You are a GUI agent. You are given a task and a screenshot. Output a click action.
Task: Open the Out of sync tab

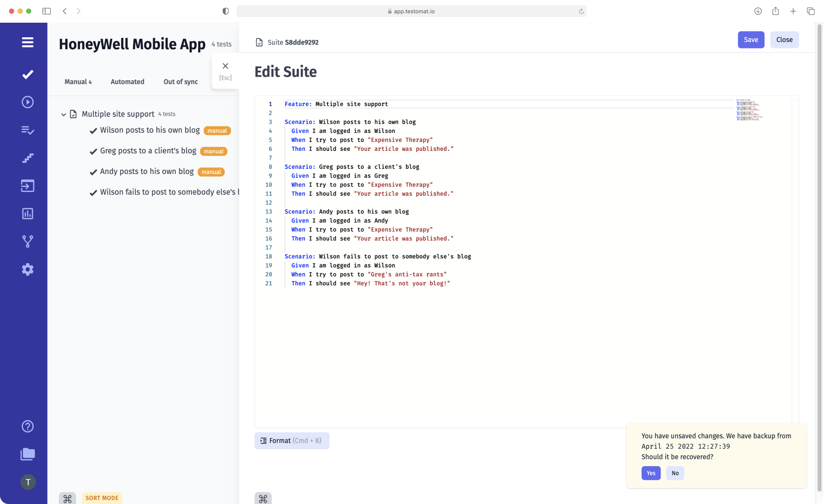(x=180, y=81)
